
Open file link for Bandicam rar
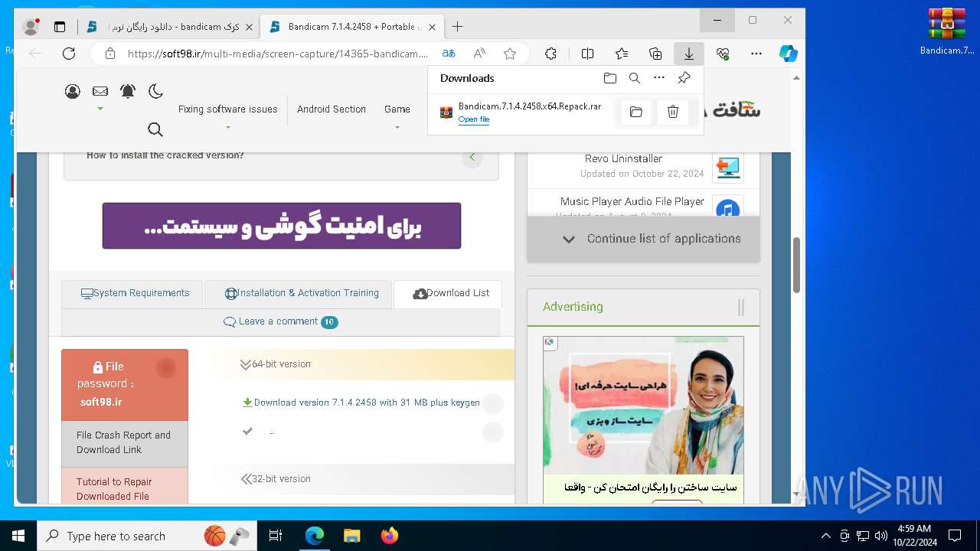tap(474, 119)
